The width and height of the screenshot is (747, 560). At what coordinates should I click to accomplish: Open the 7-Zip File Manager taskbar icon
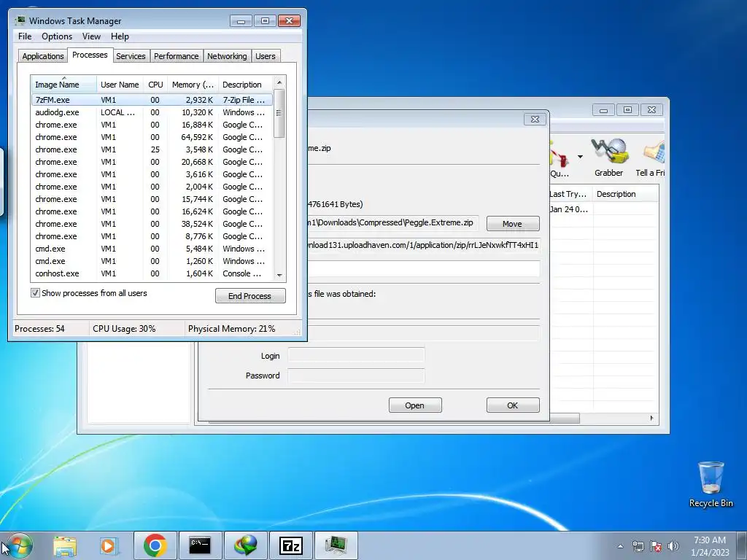pos(290,545)
